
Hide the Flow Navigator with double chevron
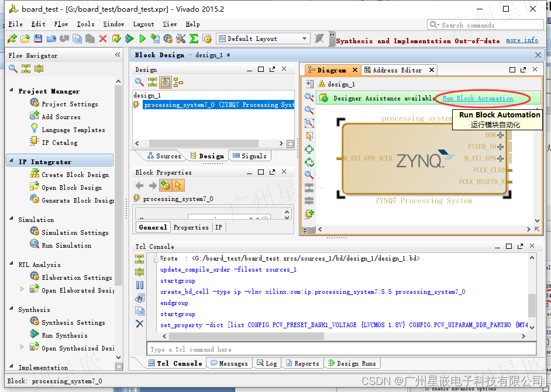[118, 55]
